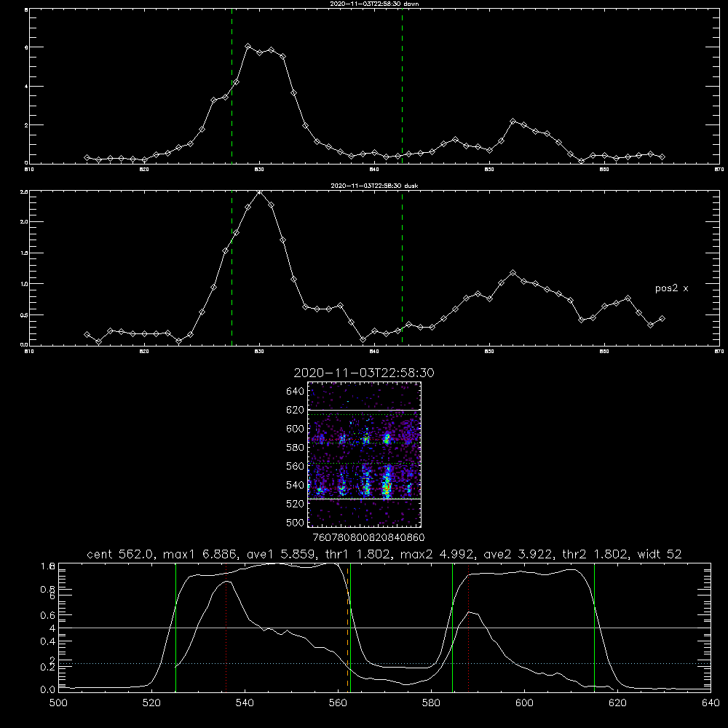The width and height of the screenshot is (728, 728).
Task: Click 'widt 52' in the bottom plot header
Action: point(660,554)
